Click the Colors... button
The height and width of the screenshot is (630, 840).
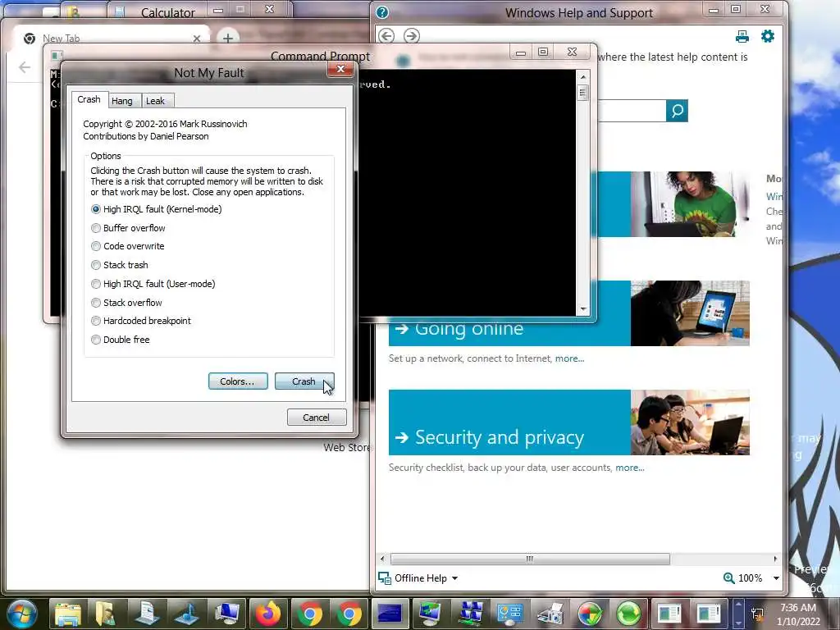(x=238, y=381)
